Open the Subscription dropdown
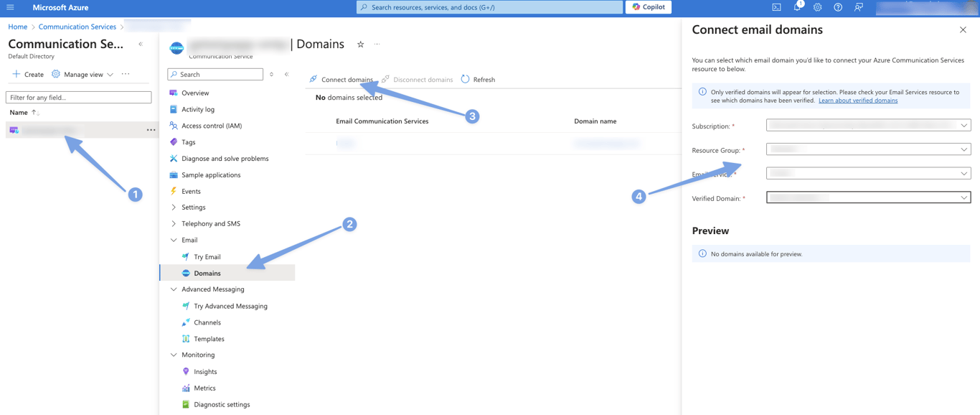 (x=869, y=125)
